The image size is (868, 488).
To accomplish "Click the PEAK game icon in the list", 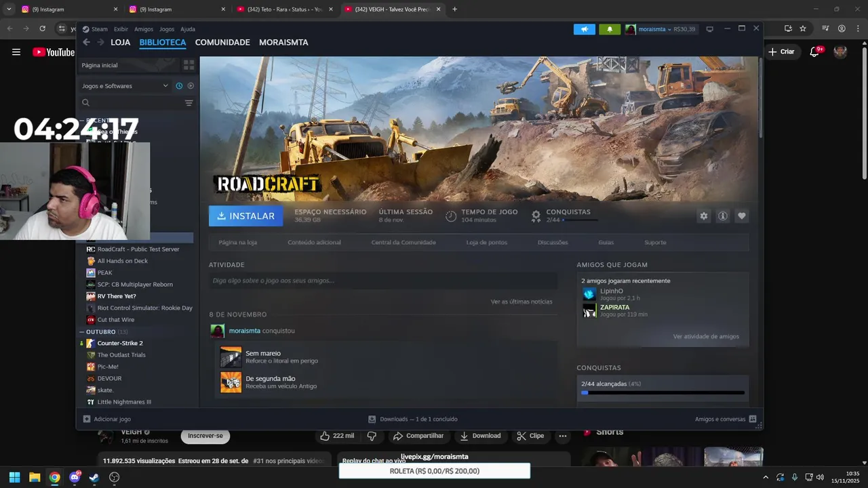I will tap(91, 272).
